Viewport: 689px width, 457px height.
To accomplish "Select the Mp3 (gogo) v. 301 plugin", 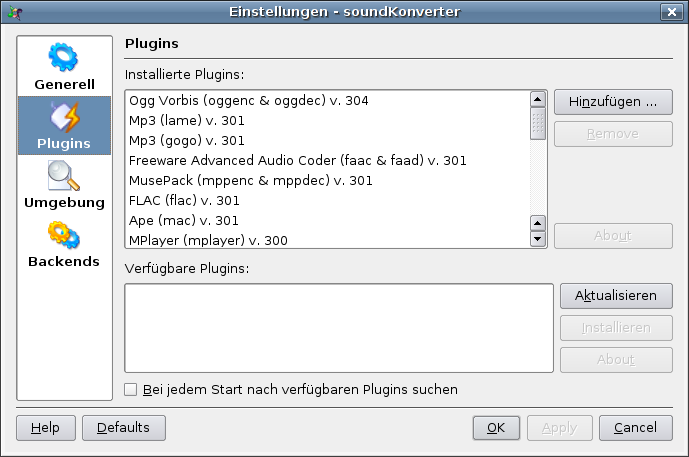I will click(x=328, y=141).
